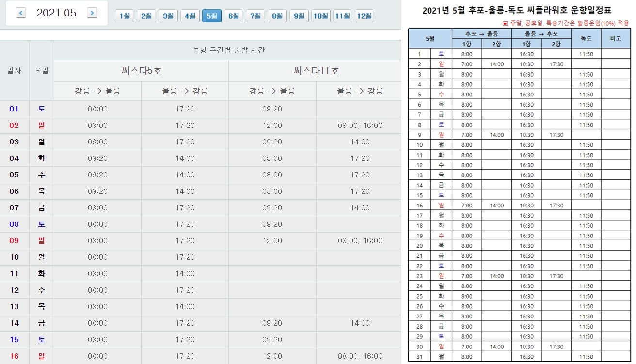The width and height of the screenshot is (636, 364).
Task: Select date 10 in left schedule
Action: 14,257
